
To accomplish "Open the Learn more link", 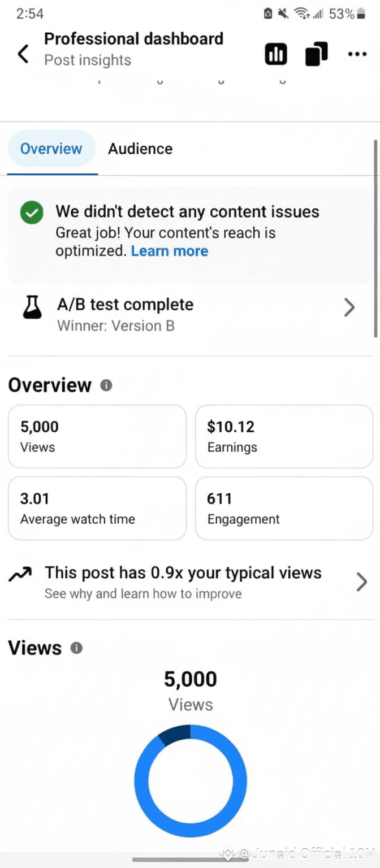I will (x=170, y=251).
